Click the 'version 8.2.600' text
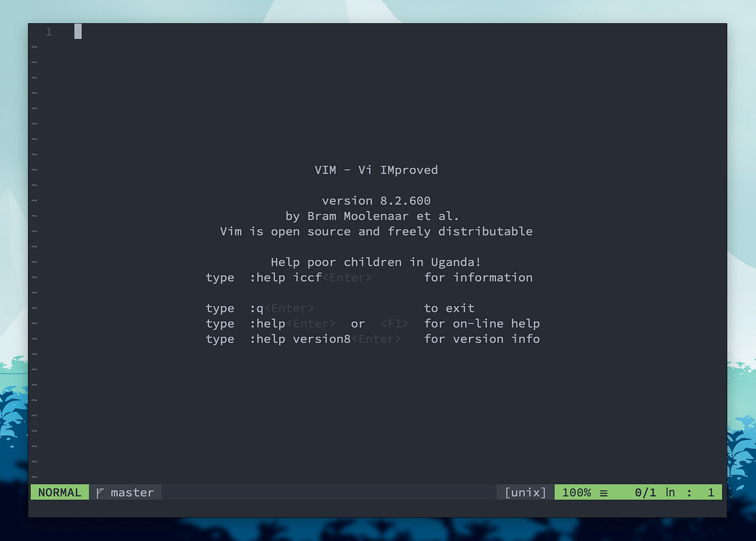The width and height of the screenshot is (756, 541). pyautogui.click(x=376, y=201)
